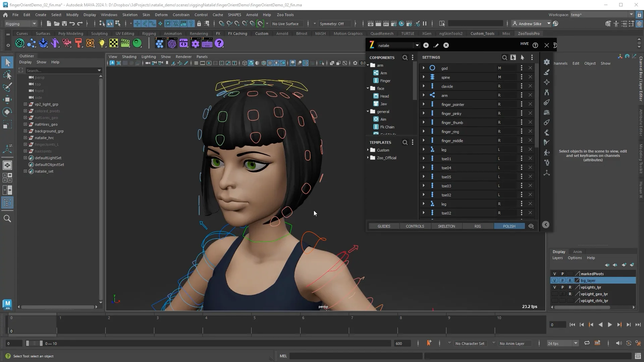Toggle visibility V of vpLights_lyr layer
644x362 pixels.
point(554,287)
